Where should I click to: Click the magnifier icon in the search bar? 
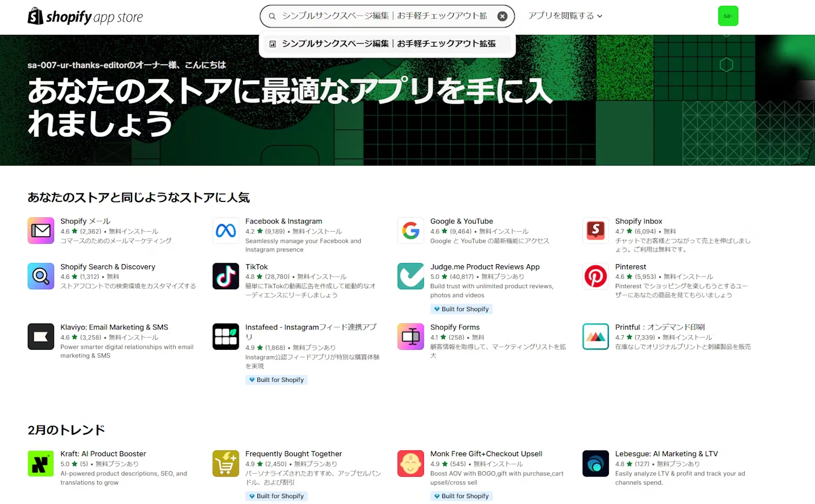pyautogui.click(x=272, y=16)
